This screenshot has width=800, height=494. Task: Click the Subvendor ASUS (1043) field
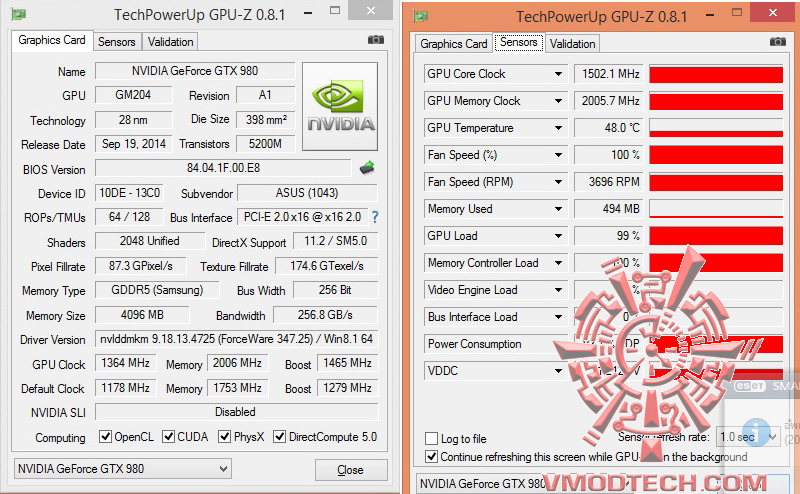coord(307,193)
